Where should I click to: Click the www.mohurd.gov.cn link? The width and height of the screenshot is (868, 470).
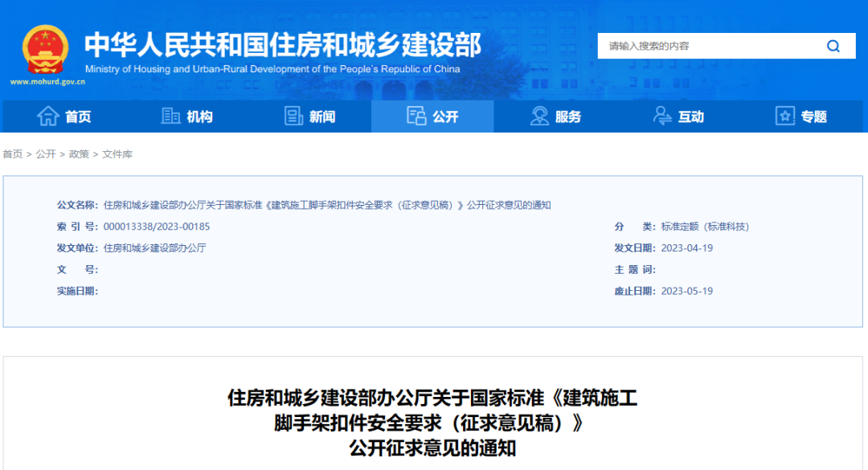point(46,83)
